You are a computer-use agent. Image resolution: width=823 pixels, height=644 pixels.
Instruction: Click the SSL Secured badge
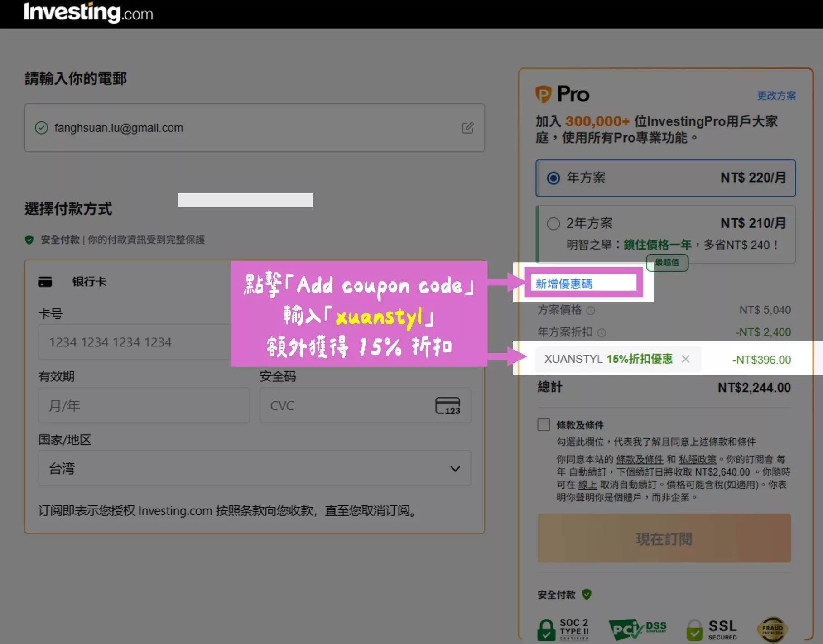coord(712,630)
